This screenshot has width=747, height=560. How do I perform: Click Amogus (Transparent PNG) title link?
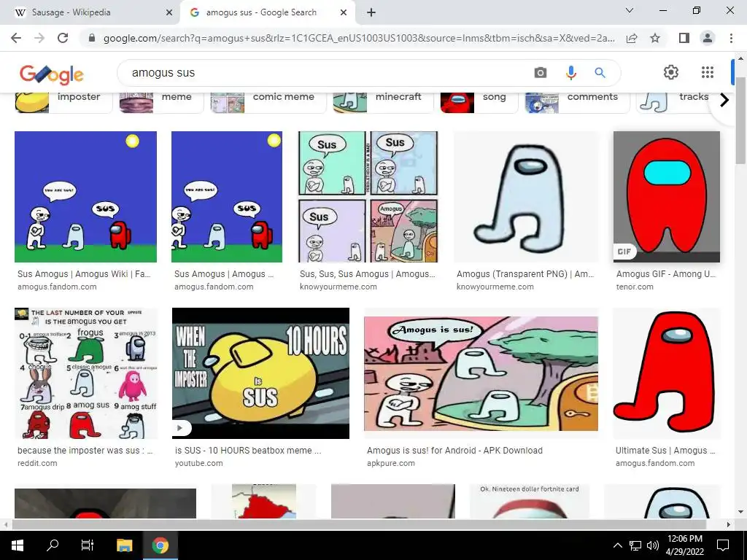[x=525, y=274]
